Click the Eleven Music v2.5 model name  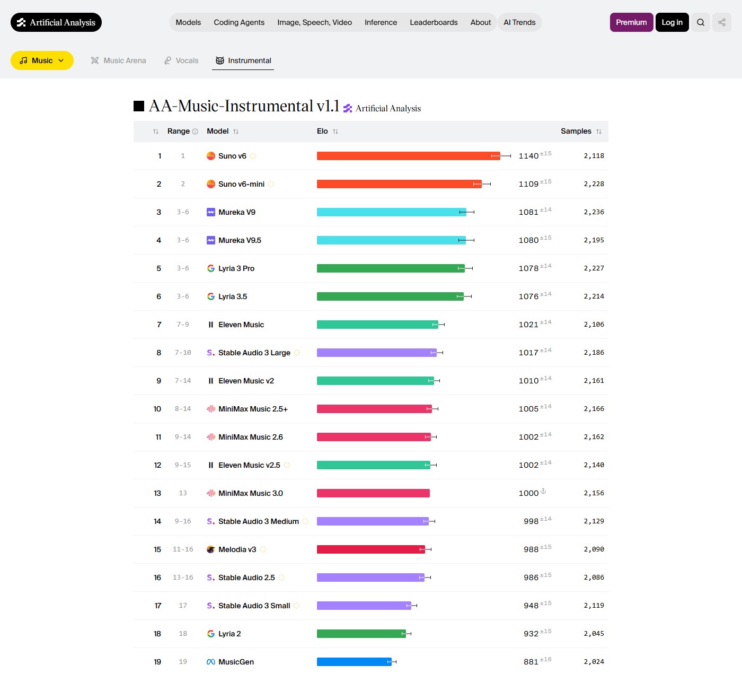click(249, 465)
